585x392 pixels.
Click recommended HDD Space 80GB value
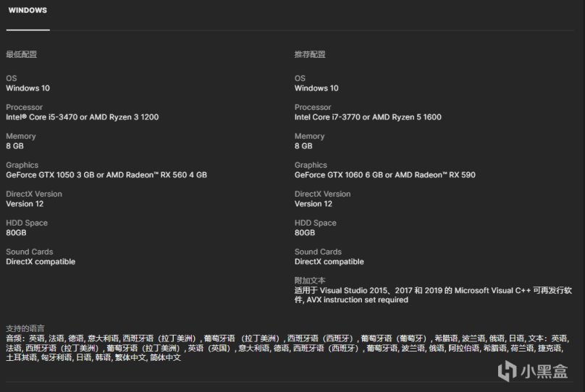click(305, 233)
